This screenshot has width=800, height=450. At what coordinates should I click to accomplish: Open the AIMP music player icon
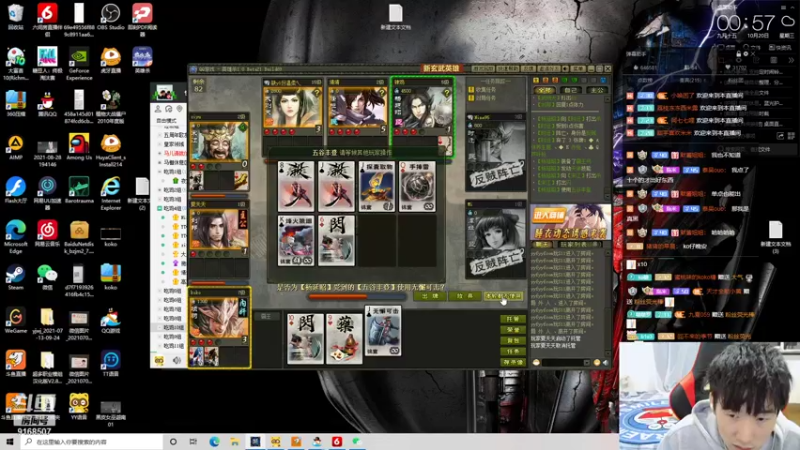pos(15,147)
